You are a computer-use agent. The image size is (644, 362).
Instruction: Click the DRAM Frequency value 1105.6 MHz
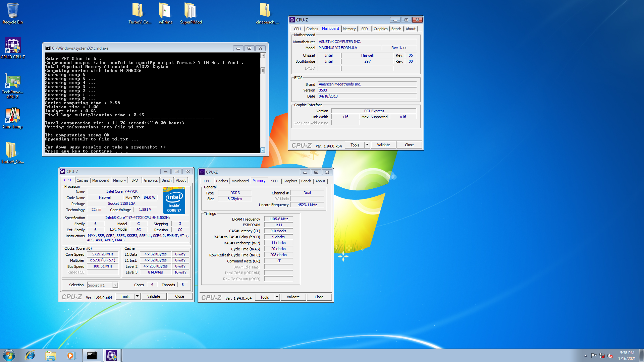point(278,219)
